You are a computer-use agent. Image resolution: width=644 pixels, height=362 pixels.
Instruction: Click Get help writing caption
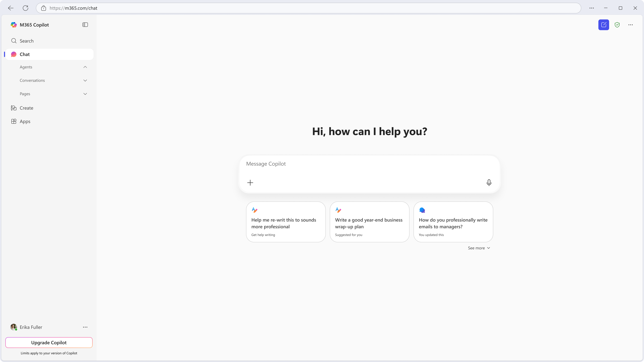point(263,235)
